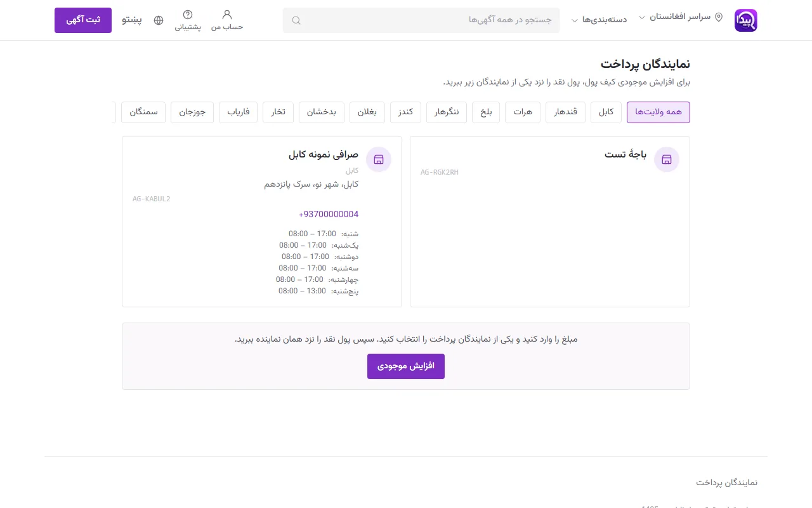812x508 pixels.
Task: Click the agent code AG-RGK2RH
Action: click(440, 173)
